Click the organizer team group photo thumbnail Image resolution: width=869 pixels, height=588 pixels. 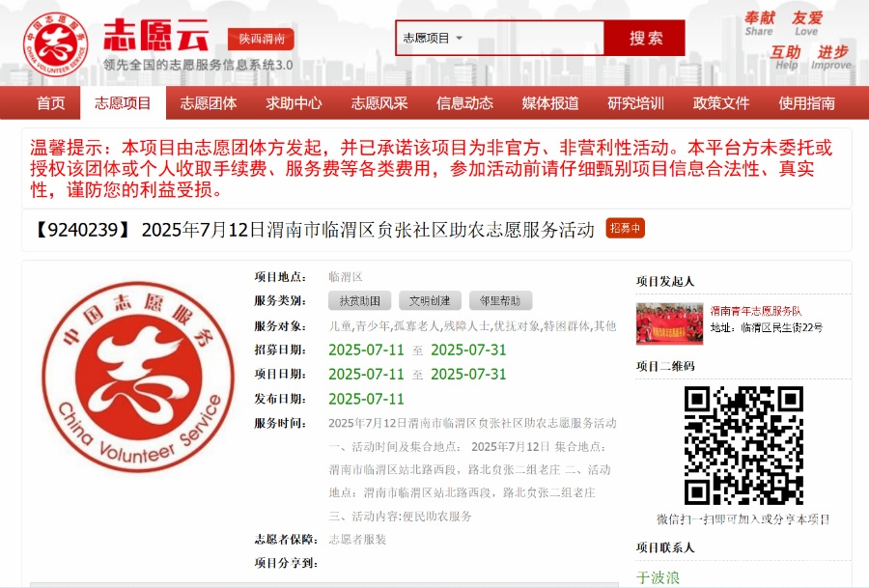pyautogui.click(x=669, y=323)
